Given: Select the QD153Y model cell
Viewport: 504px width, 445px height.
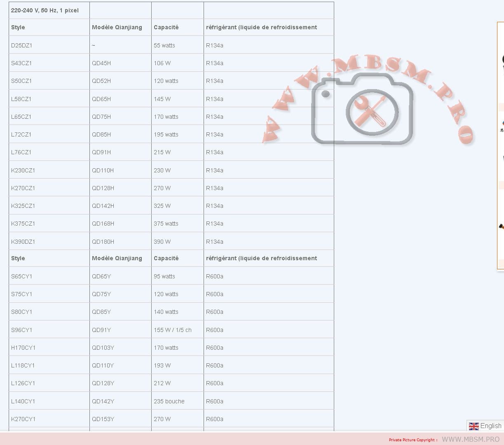Looking at the screenshot, I should click(x=103, y=419).
